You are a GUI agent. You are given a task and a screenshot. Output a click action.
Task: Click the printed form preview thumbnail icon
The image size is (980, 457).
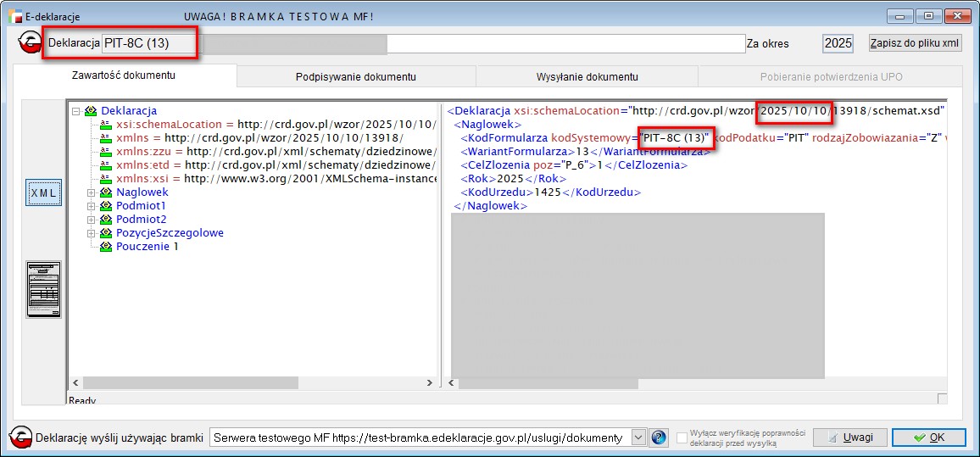(x=43, y=289)
